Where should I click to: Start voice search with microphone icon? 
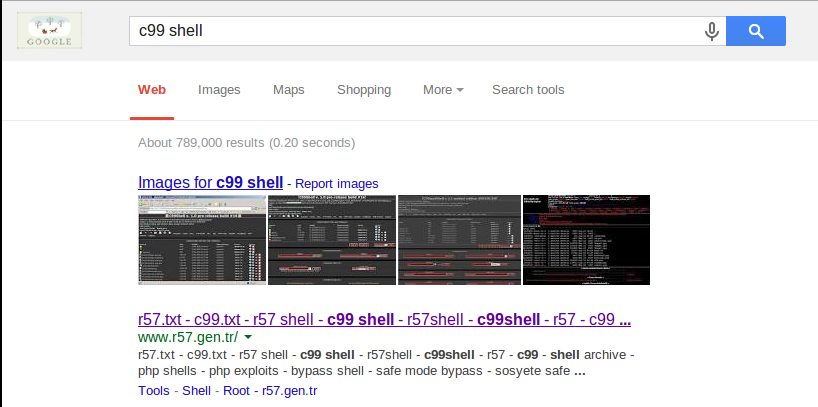click(712, 31)
